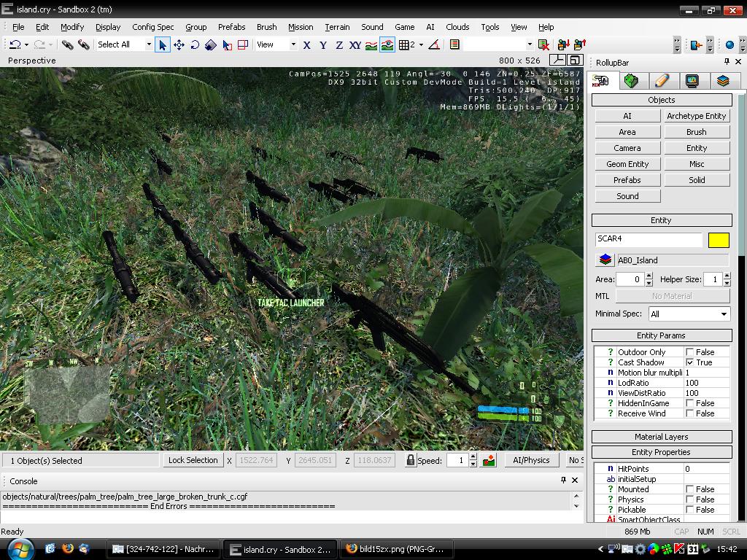Open the Firefox bild15zx.png taskbar window
The image size is (747, 560).
tap(395, 549)
